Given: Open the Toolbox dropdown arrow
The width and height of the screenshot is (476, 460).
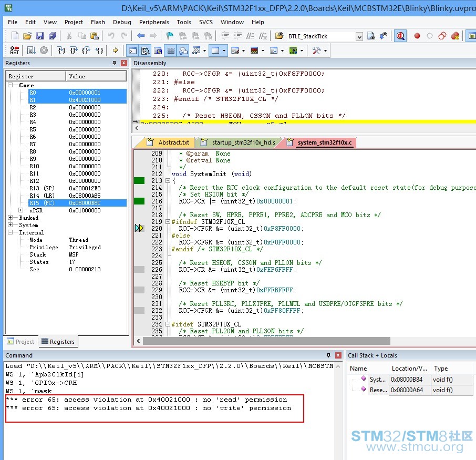Looking at the screenshot, I should tap(325, 50).
